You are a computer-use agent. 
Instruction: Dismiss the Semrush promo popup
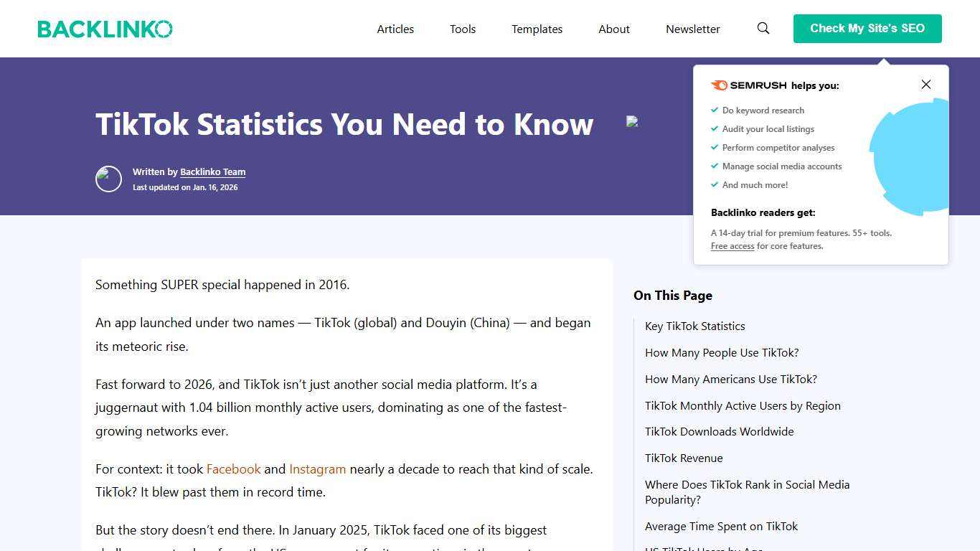[x=925, y=84]
